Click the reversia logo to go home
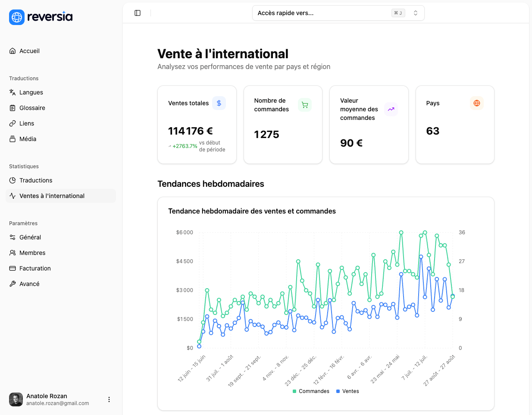 (x=41, y=17)
